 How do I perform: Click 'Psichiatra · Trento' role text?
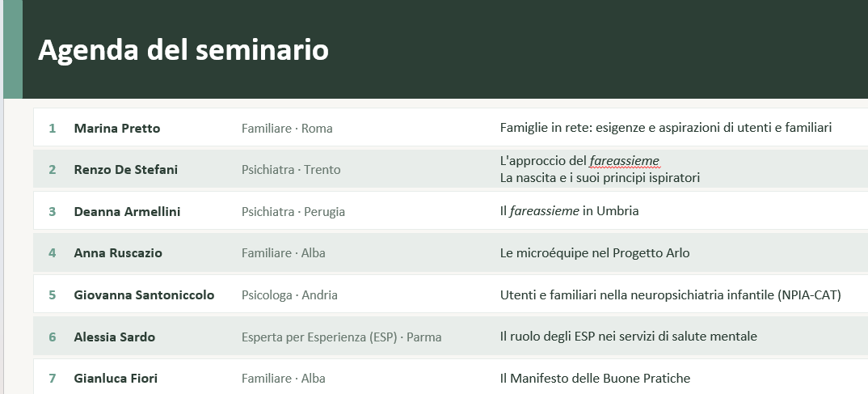point(291,170)
